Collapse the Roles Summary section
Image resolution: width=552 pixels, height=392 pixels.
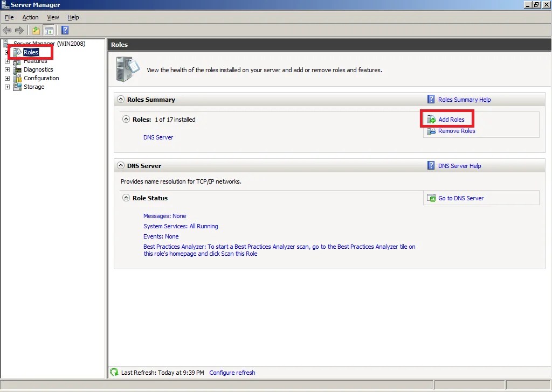(121, 99)
